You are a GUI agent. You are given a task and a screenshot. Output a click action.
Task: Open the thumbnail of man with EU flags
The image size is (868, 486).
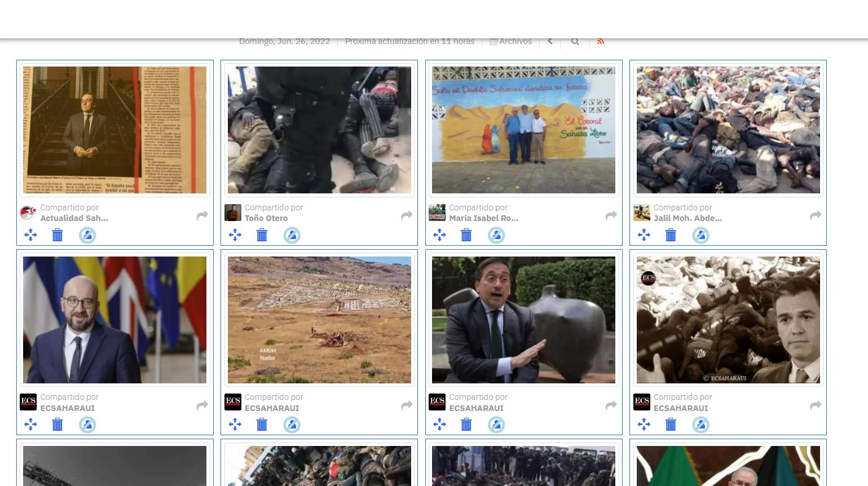(x=115, y=320)
